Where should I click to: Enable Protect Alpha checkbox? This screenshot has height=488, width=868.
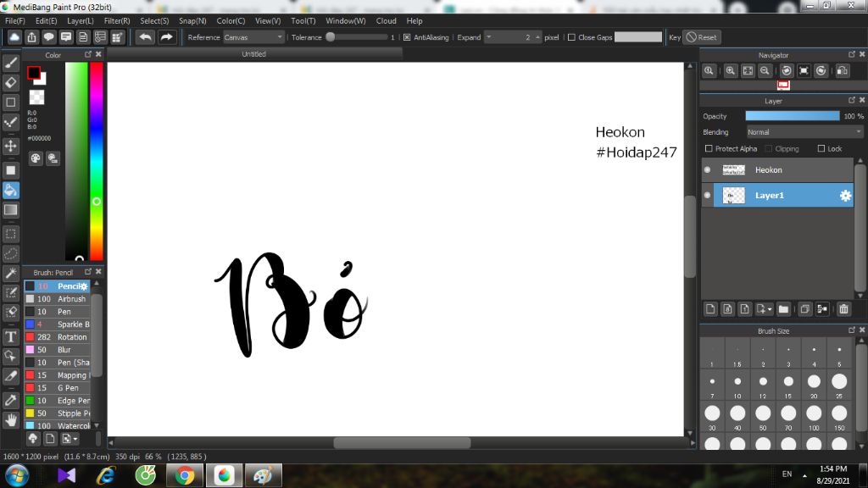[709, 148]
